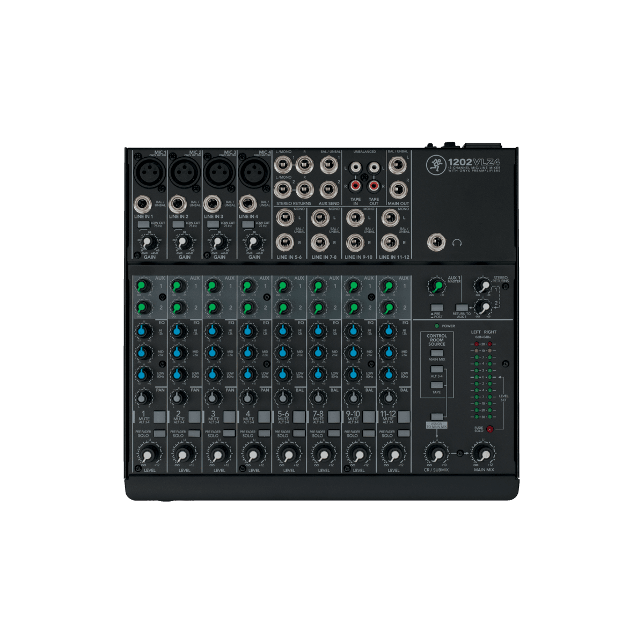Mute channel 1 with MUTE ALT 3-4 button
Image resolution: width=644 pixels, height=644 pixels.
(x=160, y=417)
